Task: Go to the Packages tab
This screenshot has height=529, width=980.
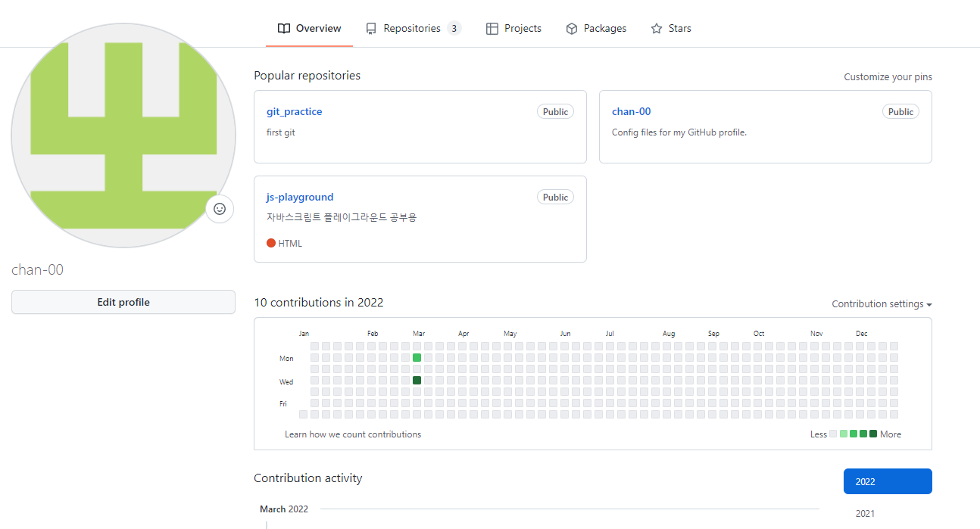Action: click(596, 28)
